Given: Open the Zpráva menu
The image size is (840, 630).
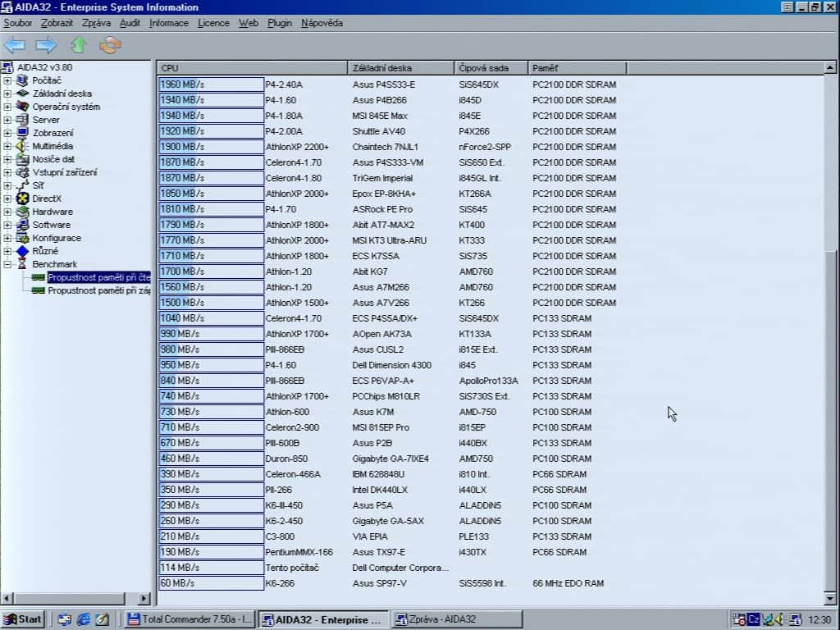Looking at the screenshot, I should point(96,23).
